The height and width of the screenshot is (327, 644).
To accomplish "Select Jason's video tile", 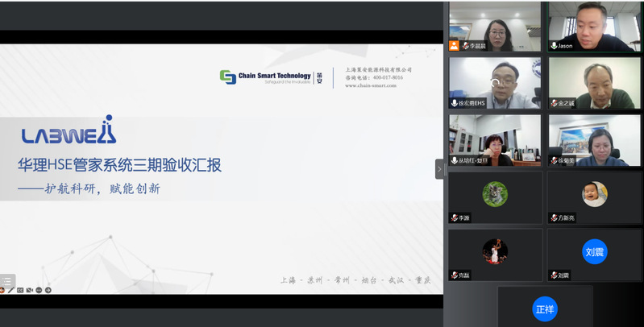I will pos(594,27).
